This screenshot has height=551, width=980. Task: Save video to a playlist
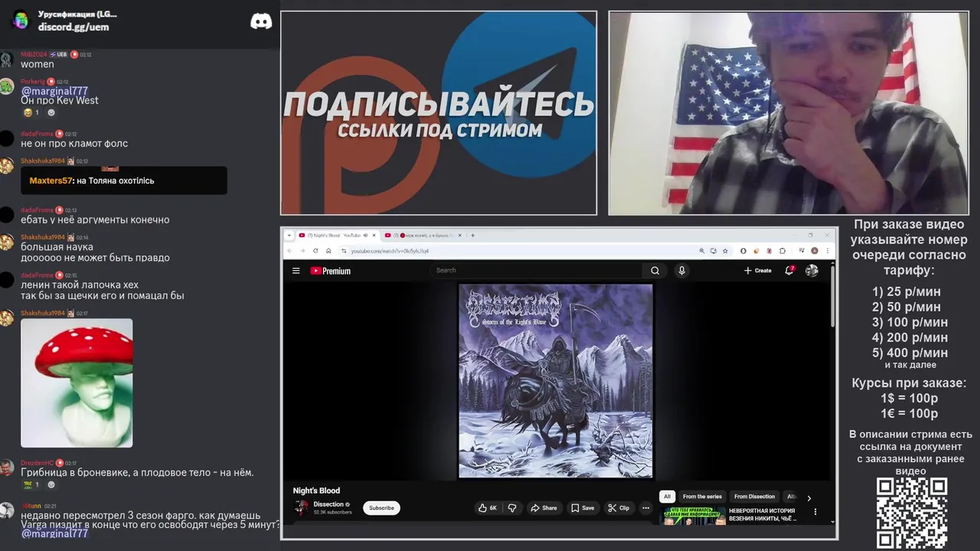[583, 508]
